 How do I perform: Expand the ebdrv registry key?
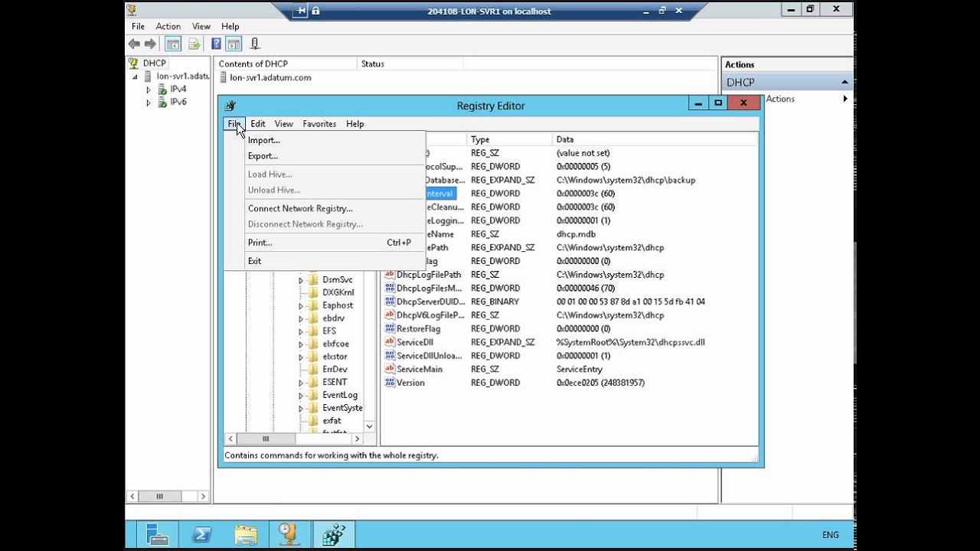(x=301, y=318)
